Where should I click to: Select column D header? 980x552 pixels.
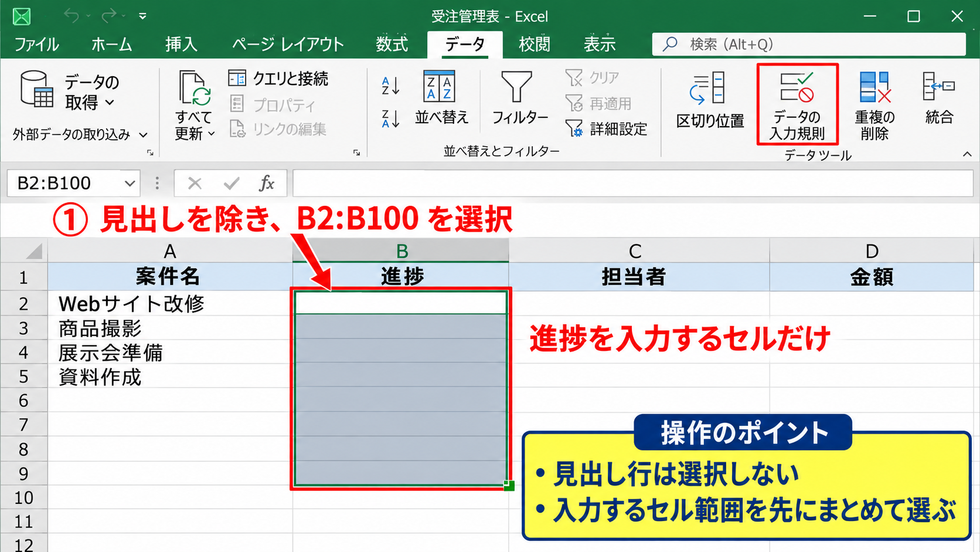[x=872, y=251]
